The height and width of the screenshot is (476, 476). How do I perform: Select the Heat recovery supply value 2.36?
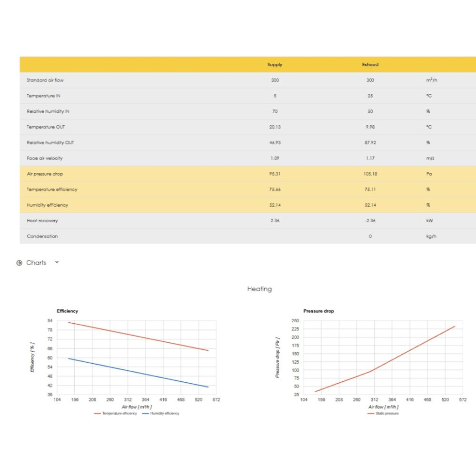(x=275, y=221)
